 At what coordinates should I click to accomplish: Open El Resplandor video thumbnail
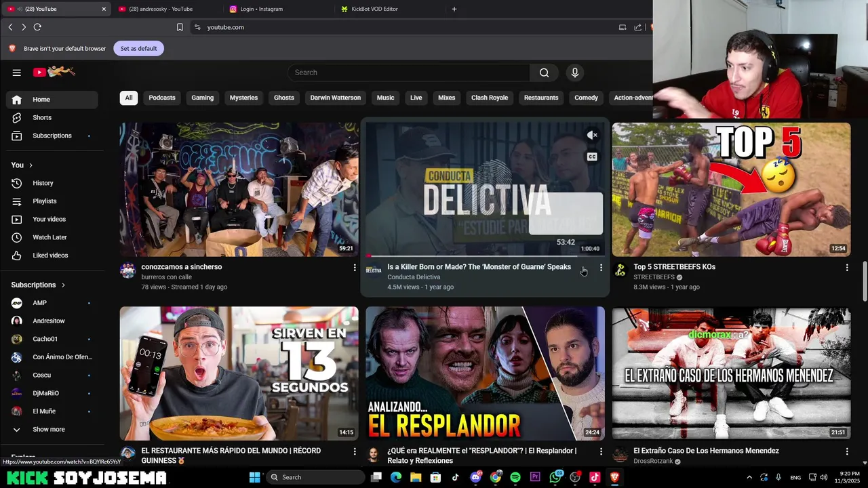(485, 373)
